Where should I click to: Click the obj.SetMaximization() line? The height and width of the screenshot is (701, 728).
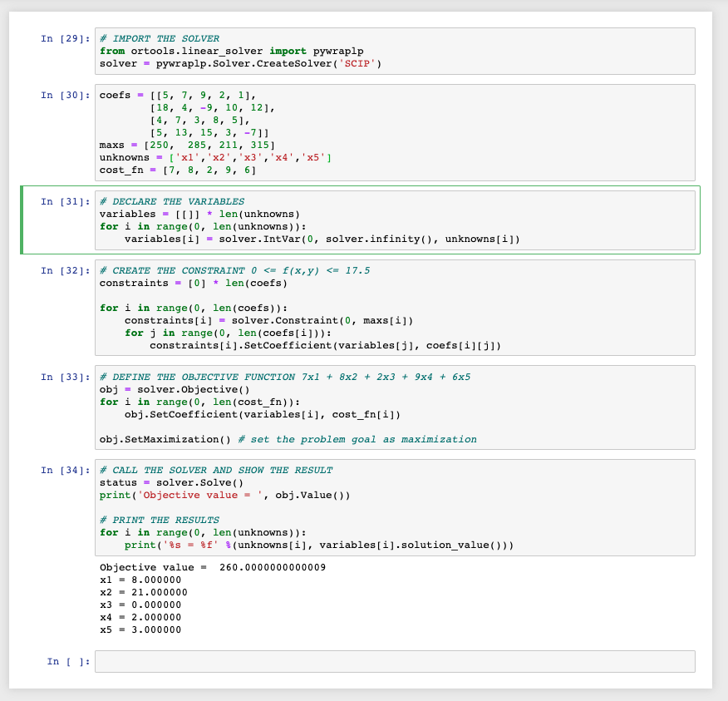coord(288,439)
